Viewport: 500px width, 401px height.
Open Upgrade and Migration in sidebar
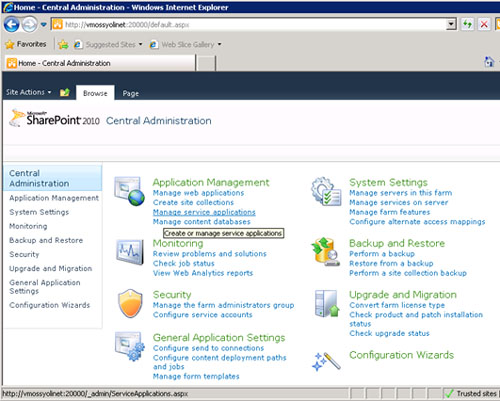[51, 268]
